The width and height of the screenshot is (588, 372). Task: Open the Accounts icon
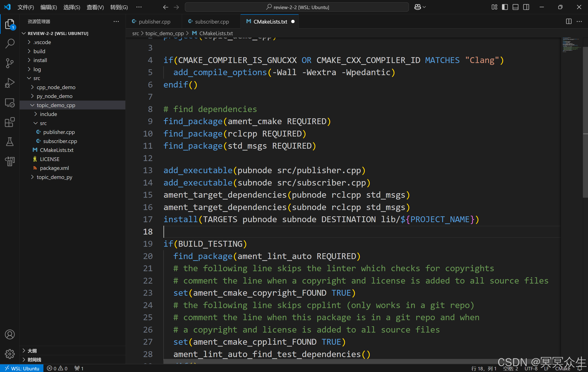(10, 334)
